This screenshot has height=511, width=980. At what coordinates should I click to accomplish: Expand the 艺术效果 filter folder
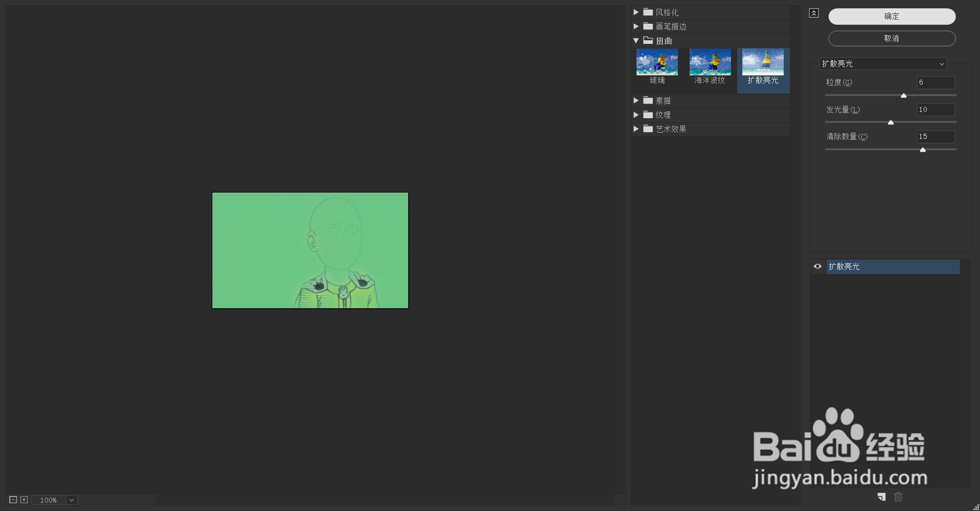[636, 129]
